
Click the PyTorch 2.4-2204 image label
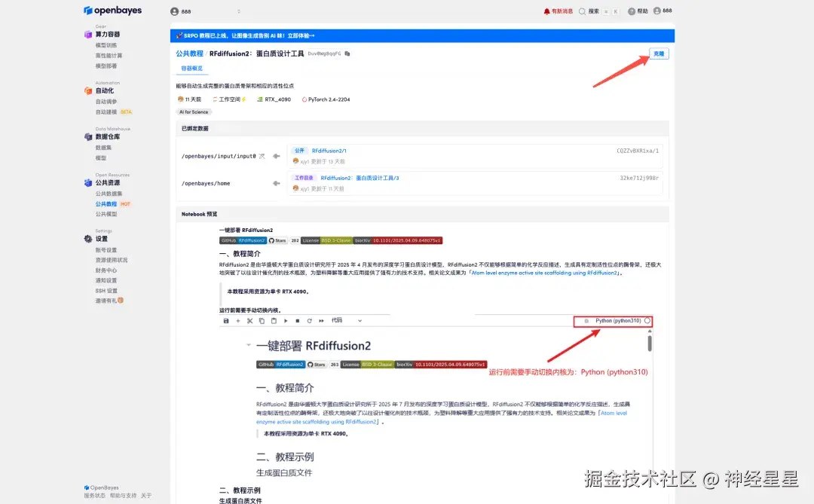click(326, 99)
